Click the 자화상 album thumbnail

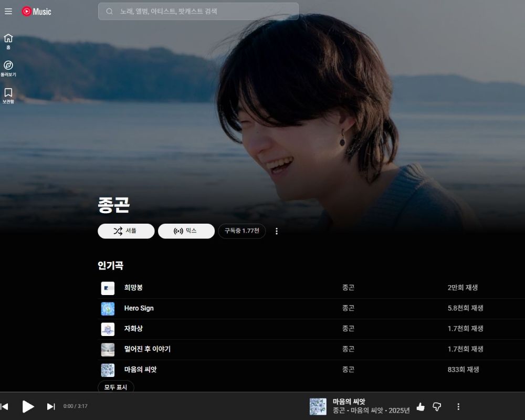pyautogui.click(x=108, y=329)
